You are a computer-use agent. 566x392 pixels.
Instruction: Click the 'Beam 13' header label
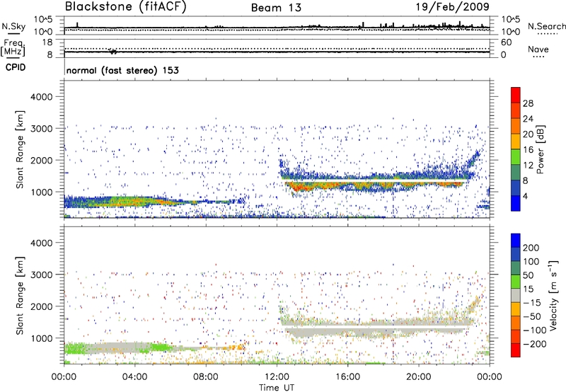click(276, 8)
